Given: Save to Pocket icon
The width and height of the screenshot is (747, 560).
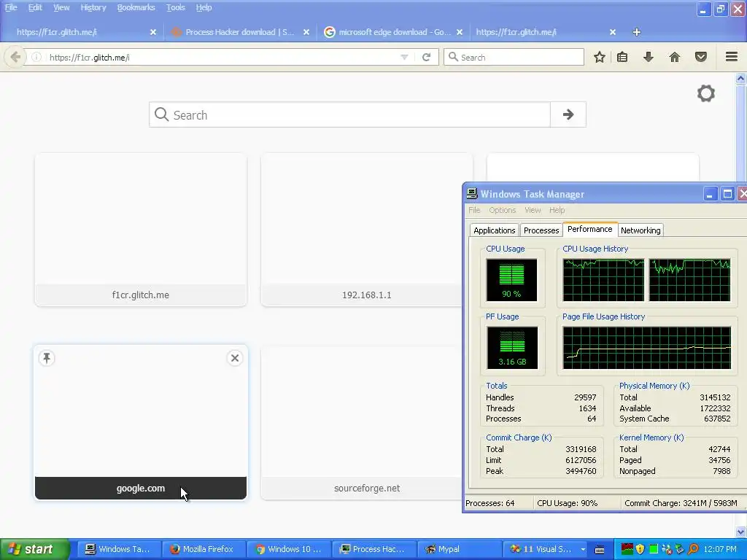Looking at the screenshot, I should pyautogui.click(x=700, y=57).
